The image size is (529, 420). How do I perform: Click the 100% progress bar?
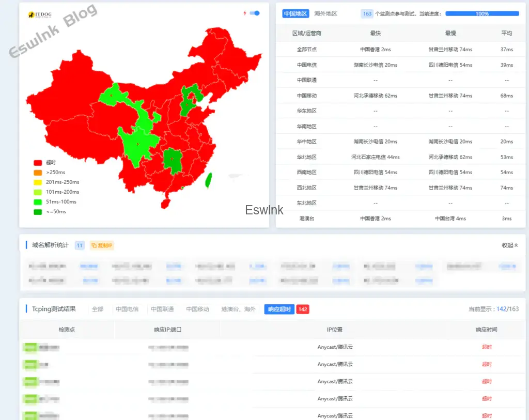482,14
